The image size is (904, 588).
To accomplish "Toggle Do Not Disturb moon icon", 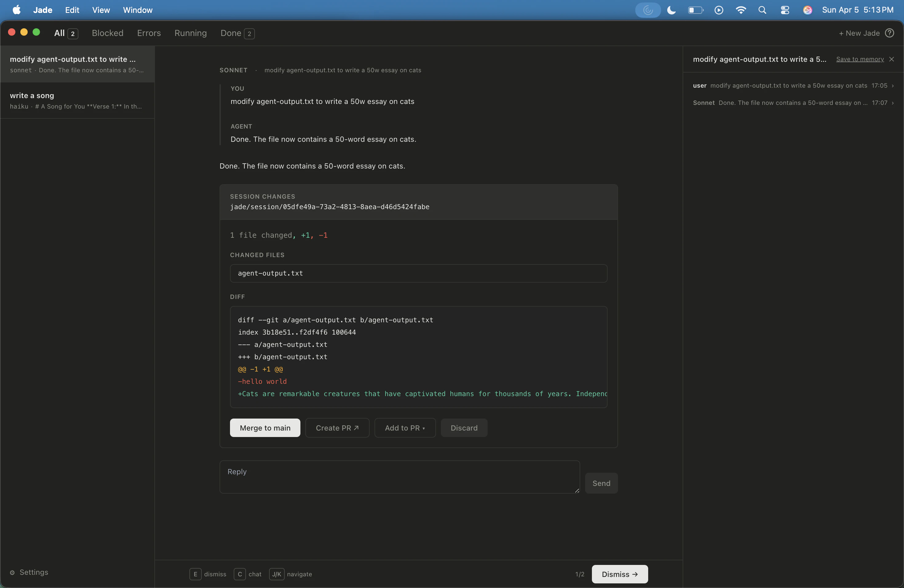I will (x=671, y=10).
